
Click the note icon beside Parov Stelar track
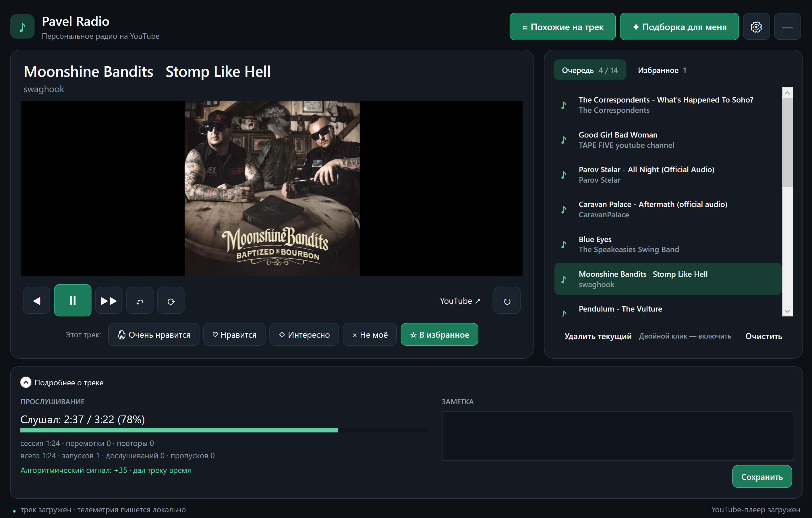pyautogui.click(x=563, y=175)
